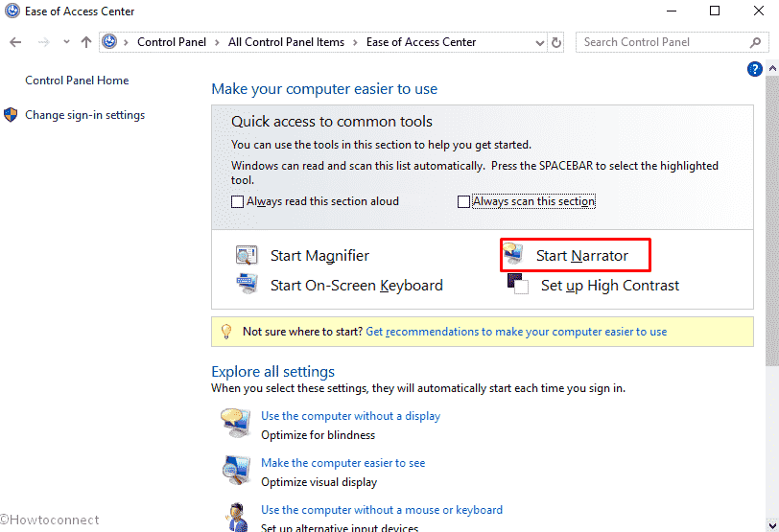
Task: Click the icon beside Make the computer easier to see
Action: pos(236,470)
